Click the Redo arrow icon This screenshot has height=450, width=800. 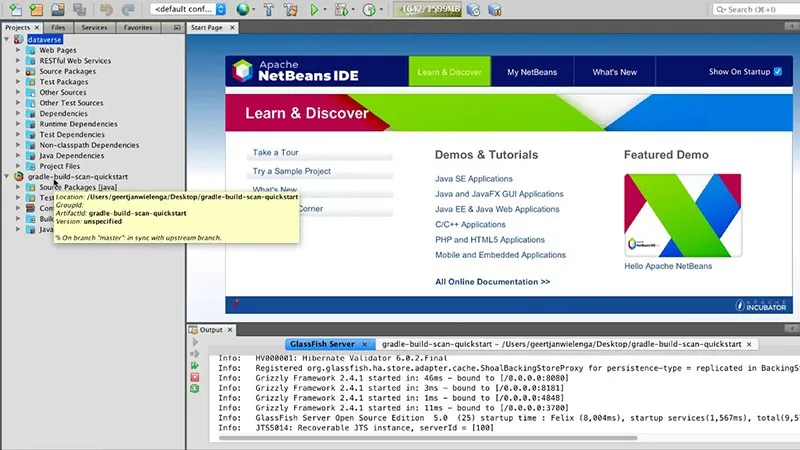[128, 9]
